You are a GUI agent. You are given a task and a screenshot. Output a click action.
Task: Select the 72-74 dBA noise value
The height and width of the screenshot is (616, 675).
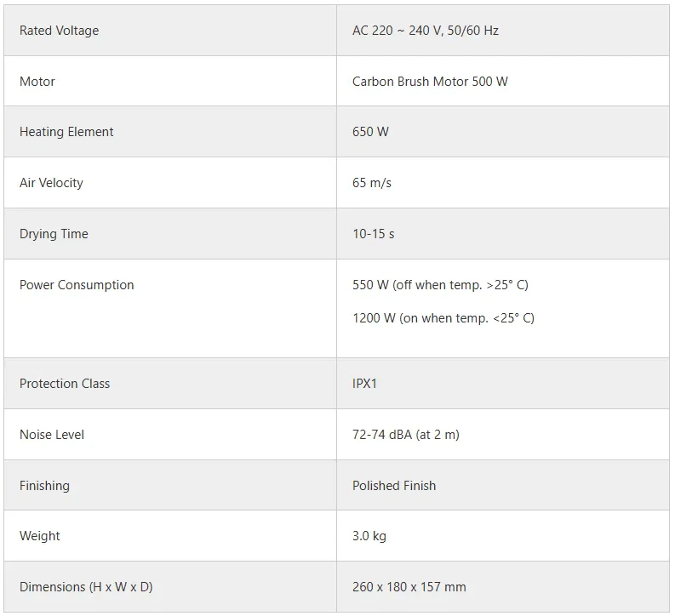[405, 435]
